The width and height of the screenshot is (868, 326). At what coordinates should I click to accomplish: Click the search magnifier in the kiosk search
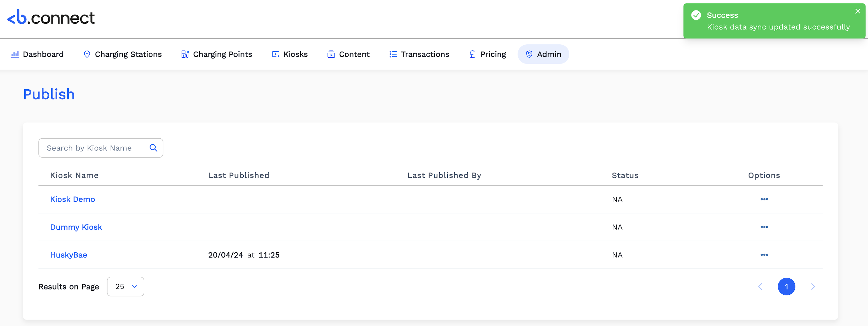point(153,148)
